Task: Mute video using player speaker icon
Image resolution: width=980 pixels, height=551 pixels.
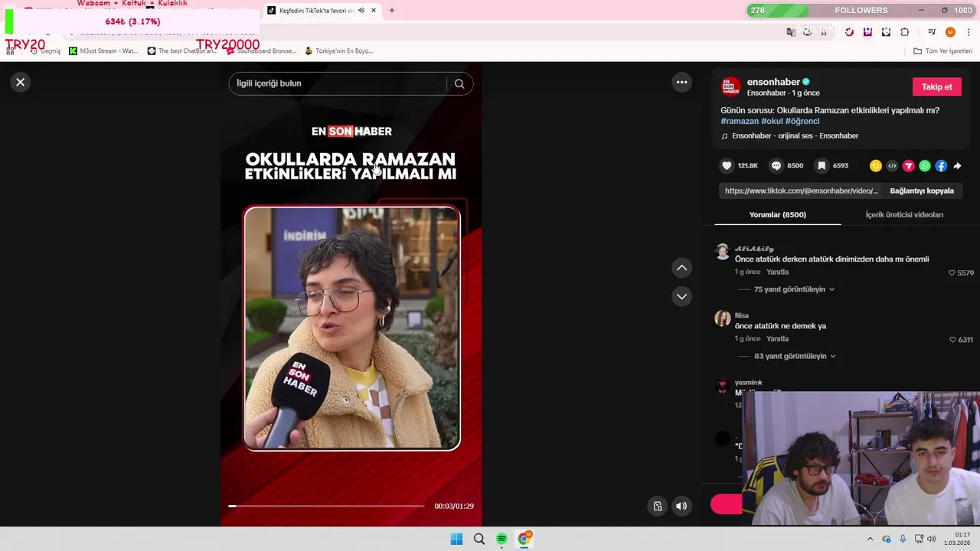Action: 681,506
